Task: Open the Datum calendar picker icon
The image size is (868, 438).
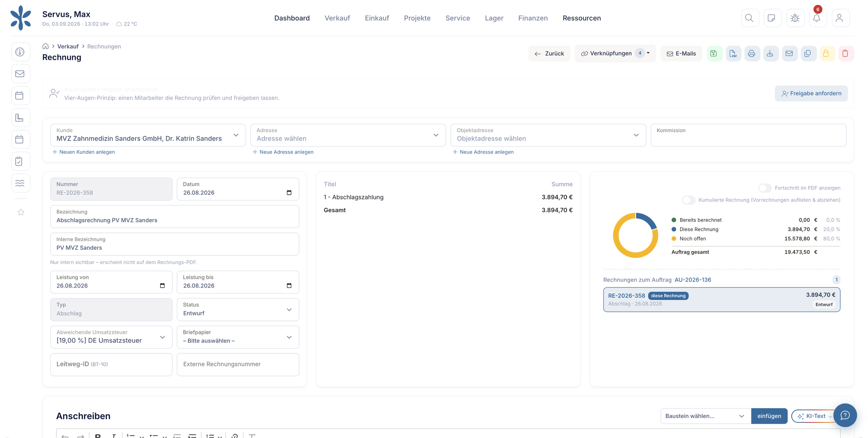Action: (x=289, y=193)
